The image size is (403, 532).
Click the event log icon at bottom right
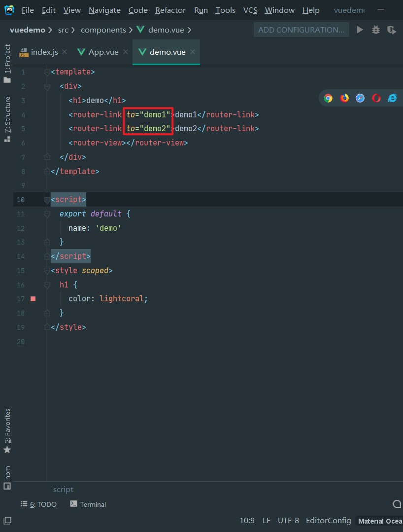tap(397, 504)
